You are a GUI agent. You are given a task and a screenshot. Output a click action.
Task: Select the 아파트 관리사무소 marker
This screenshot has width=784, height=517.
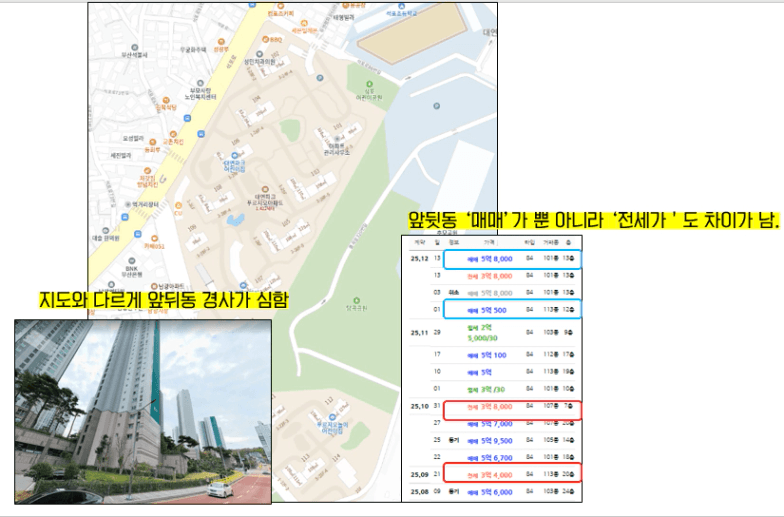coord(337,139)
